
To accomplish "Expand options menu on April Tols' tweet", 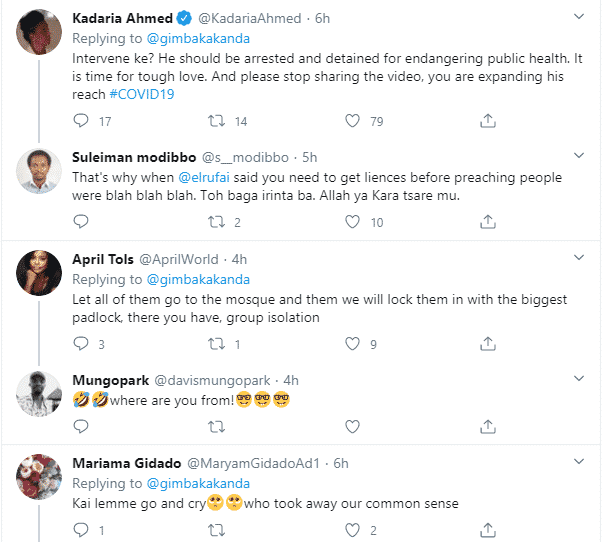I will 579,257.
